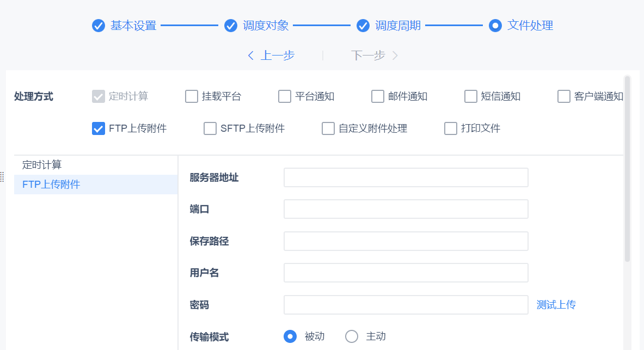Click the 保存路径 input field
This screenshot has height=350, width=644.
406,241
